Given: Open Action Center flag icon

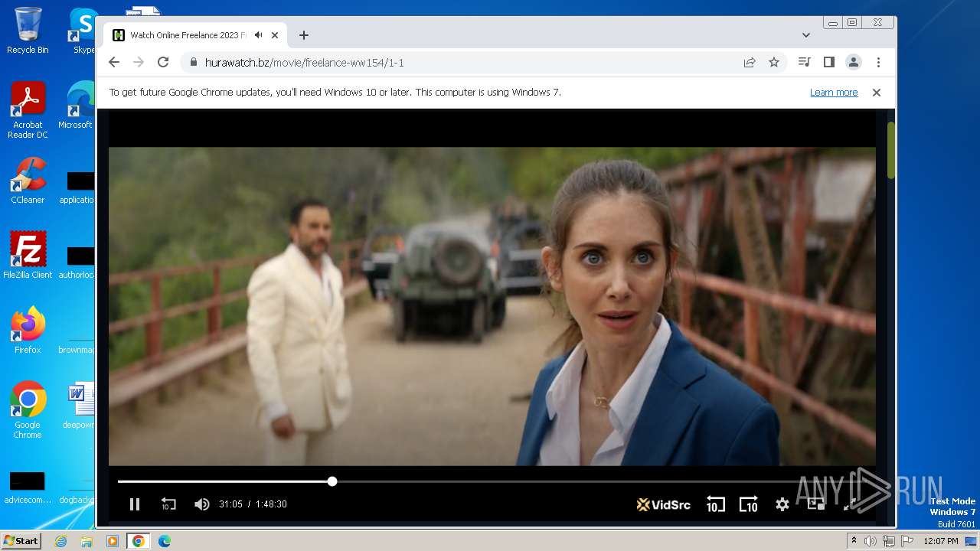Looking at the screenshot, I should [x=907, y=541].
